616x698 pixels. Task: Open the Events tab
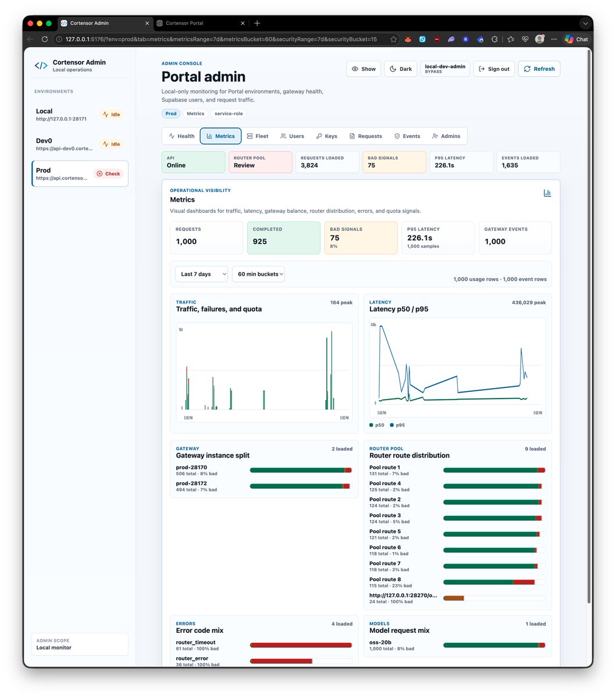(x=407, y=136)
